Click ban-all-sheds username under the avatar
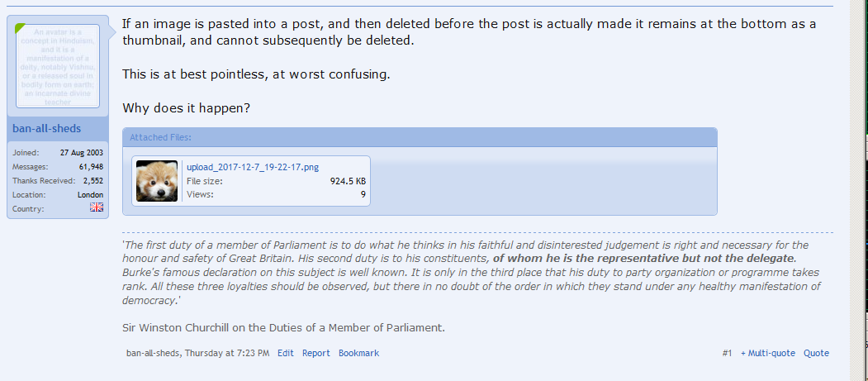This screenshot has height=381, width=868. coord(46,129)
